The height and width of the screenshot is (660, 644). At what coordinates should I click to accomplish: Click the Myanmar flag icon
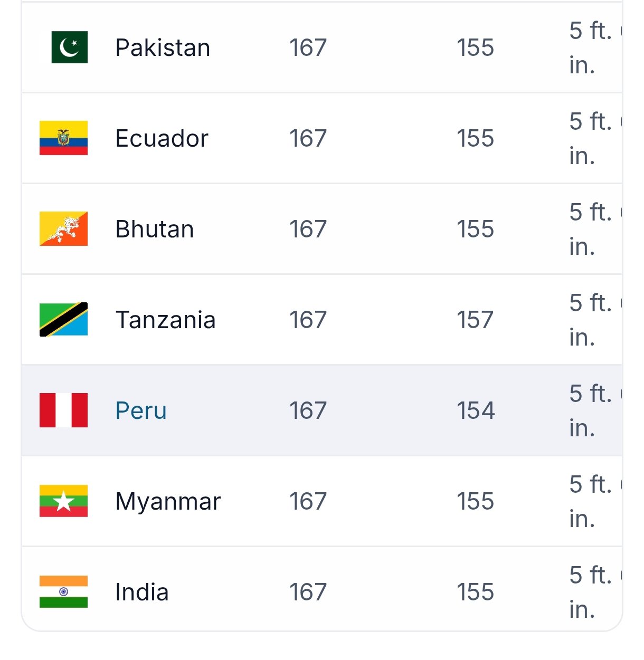[x=63, y=501]
